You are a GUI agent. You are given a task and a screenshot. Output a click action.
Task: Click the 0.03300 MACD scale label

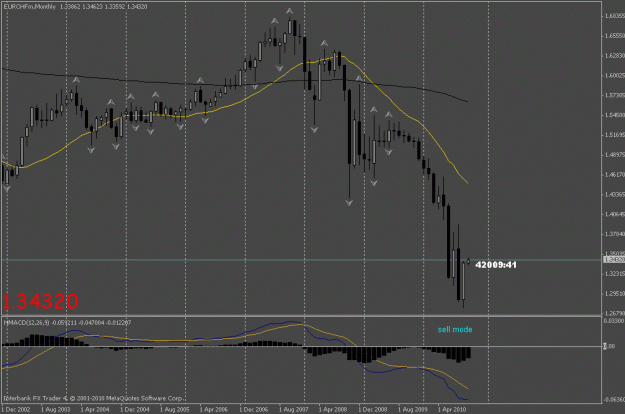614,320
